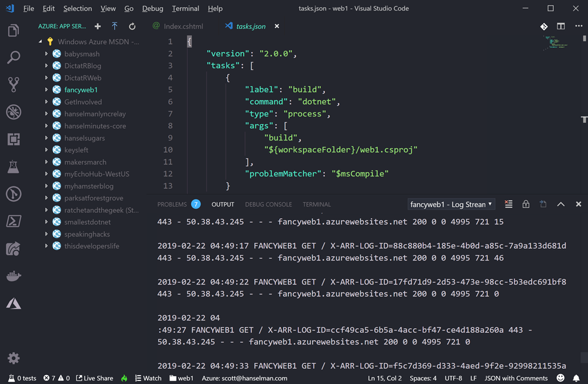
Task: Click the Azure: scott@hanselman.com account status
Action: click(x=244, y=378)
